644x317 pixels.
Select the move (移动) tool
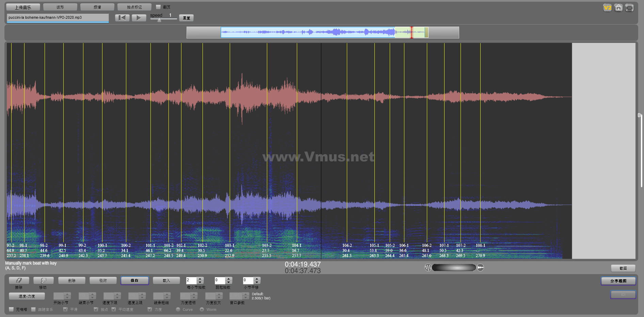click(43, 280)
